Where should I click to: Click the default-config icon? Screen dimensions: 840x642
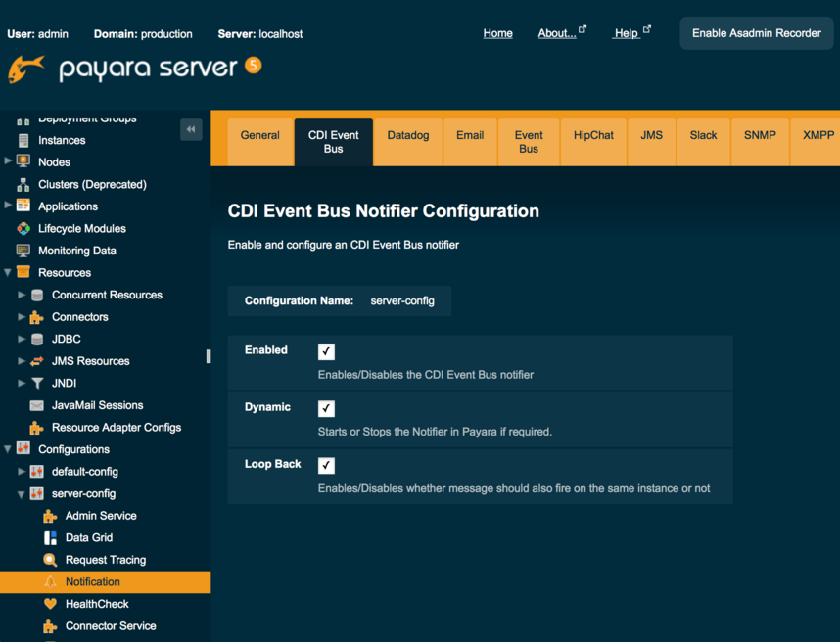(37, 471)
